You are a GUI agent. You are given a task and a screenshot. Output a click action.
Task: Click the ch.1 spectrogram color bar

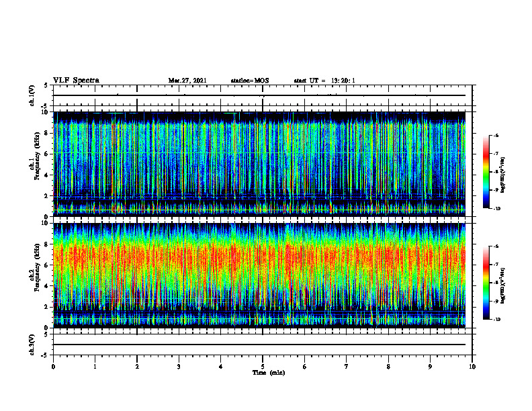(486, 172)
